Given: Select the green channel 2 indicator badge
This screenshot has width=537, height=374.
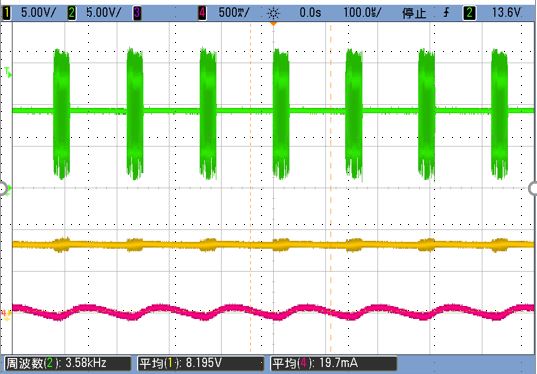Looking at the screenshot, I should coord(72,13).
